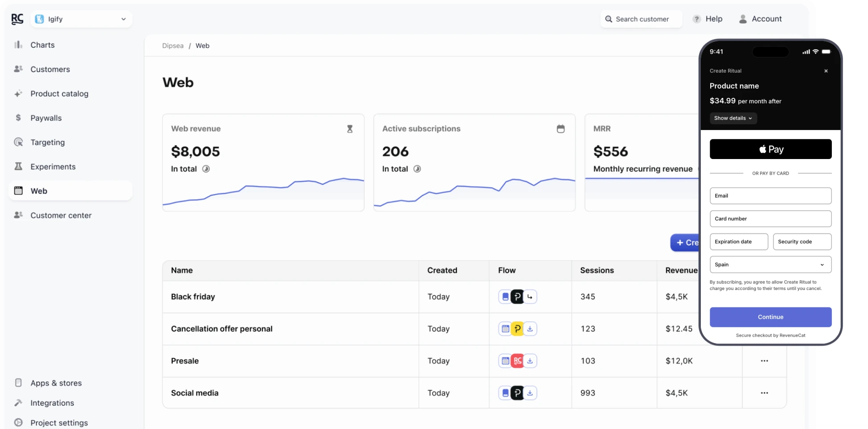
Task: Click info icon beside Active subscriptions In total
Action: pos(417,169)
